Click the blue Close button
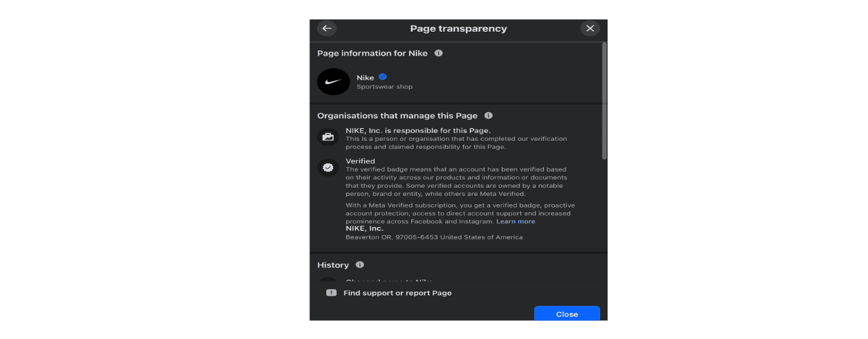This screenshot has width=868, height=339. point(567,313)
